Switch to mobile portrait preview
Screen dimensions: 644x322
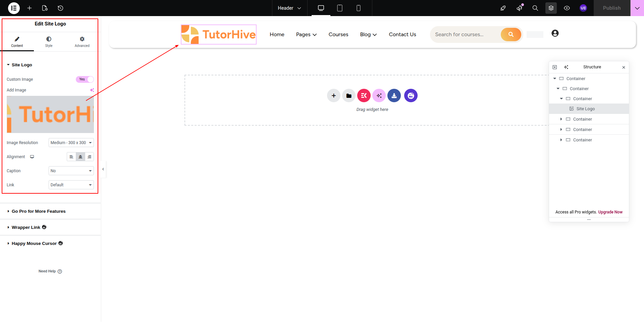click(x=358, y=8)
